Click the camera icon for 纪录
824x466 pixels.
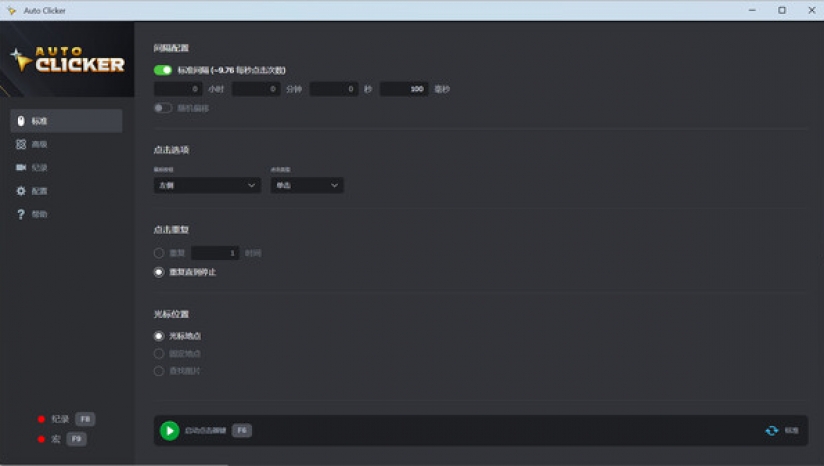click(x=21, y=168)
